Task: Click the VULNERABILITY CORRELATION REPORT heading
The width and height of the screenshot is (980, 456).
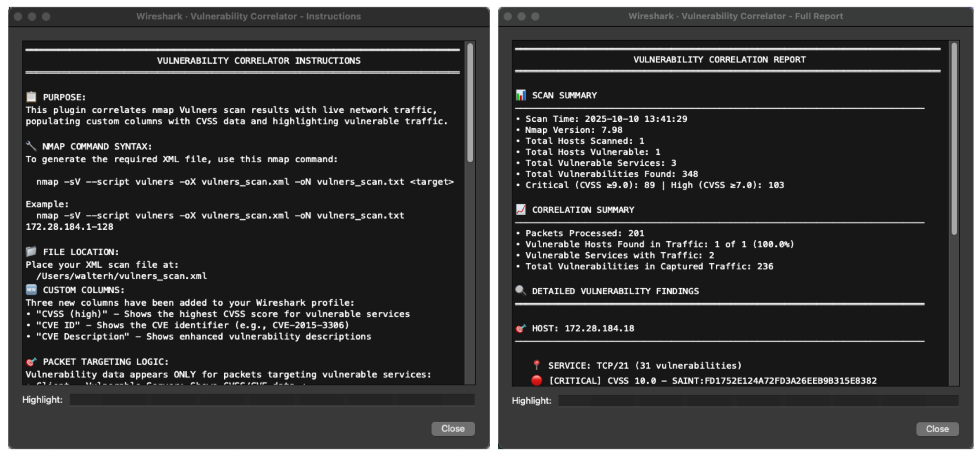Action: [x=719, y=60]
